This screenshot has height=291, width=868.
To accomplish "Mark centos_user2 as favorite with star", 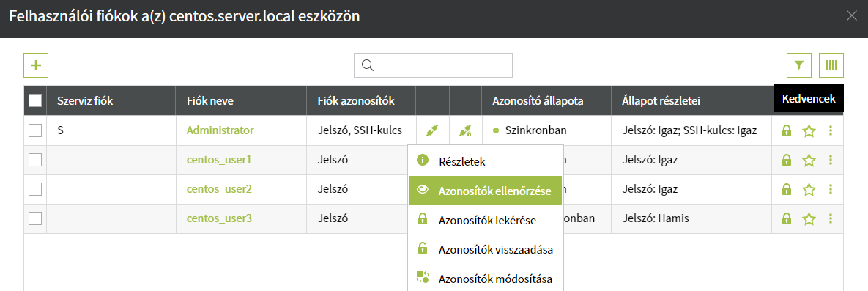I will pos(809,190).
